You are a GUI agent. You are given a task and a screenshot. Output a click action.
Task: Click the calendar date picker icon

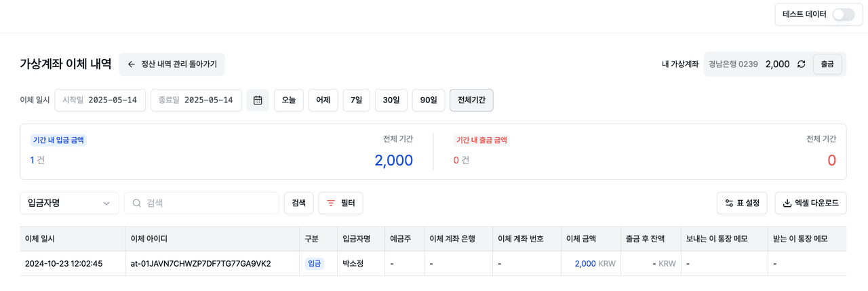click(258, 100)
